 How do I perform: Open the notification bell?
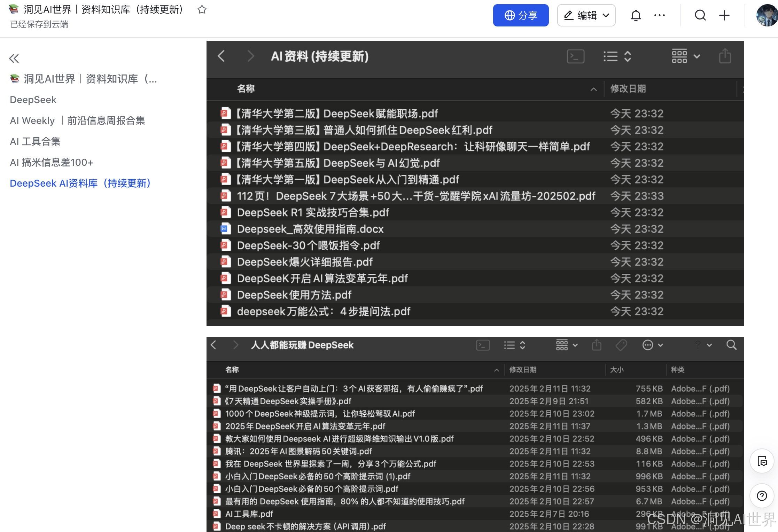(x=636, y=15)
